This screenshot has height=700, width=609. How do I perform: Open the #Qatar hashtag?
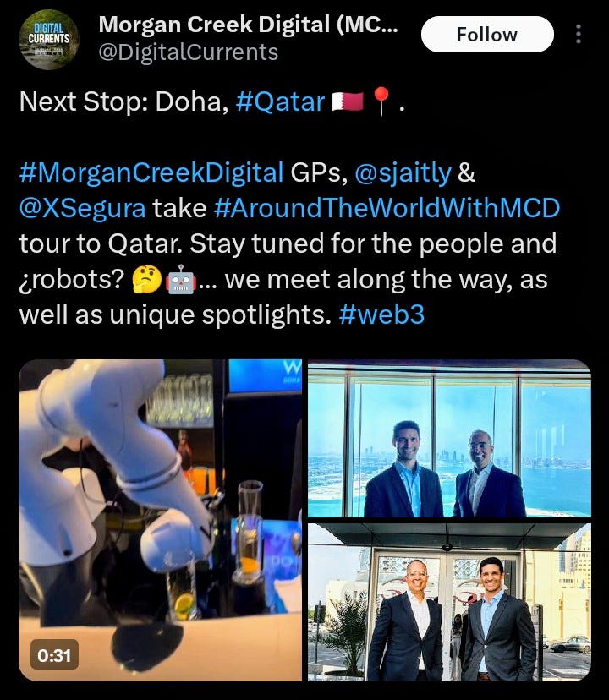point(280,101)
